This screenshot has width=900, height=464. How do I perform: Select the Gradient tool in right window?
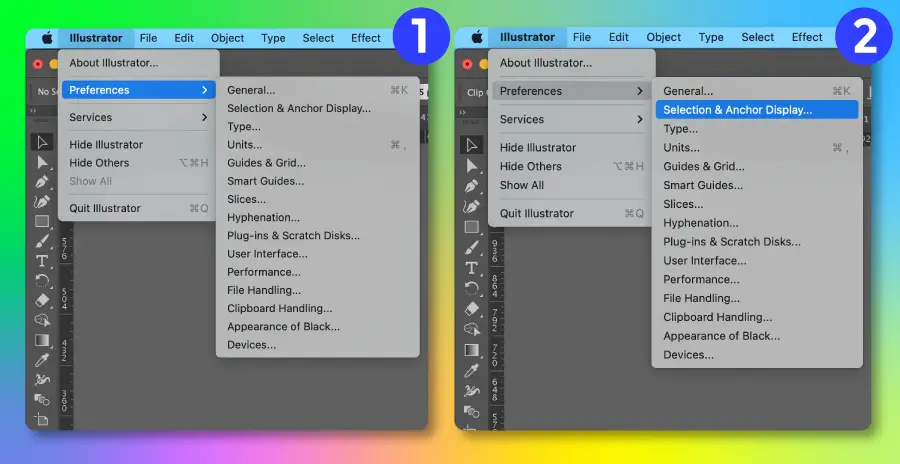tap(472, 350)
